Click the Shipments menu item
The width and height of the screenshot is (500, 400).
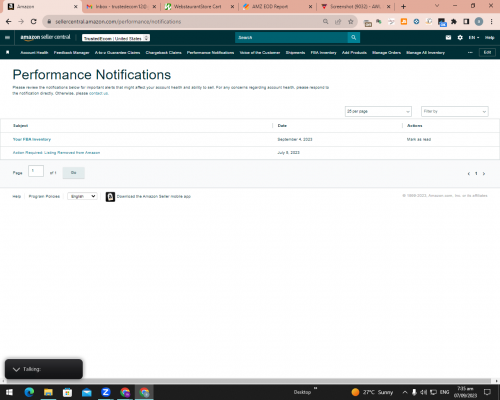click(295, 53)
